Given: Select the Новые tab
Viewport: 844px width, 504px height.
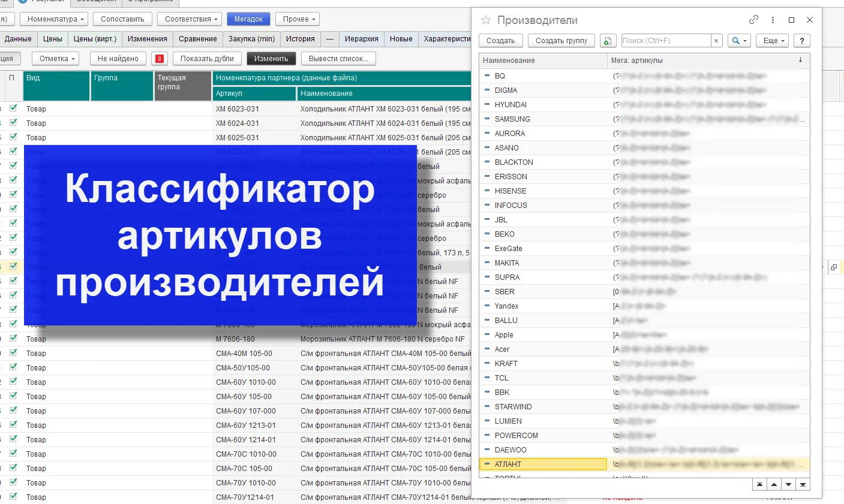Looking at the screenshot, I should pyautogui.click(x=401, y=39).
